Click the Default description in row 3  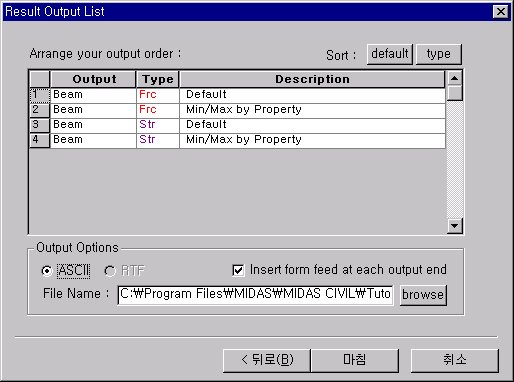tap(312, 125)
